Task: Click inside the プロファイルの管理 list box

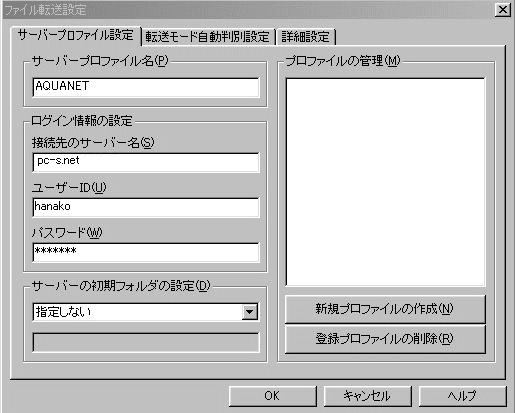Action: pyautogui.click(x=385, y=182)
